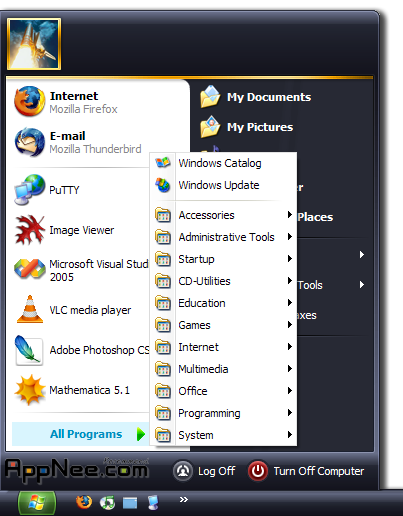403x516 pixels.
Task: Expand the Accessories submenu
Action: [223, 215]
